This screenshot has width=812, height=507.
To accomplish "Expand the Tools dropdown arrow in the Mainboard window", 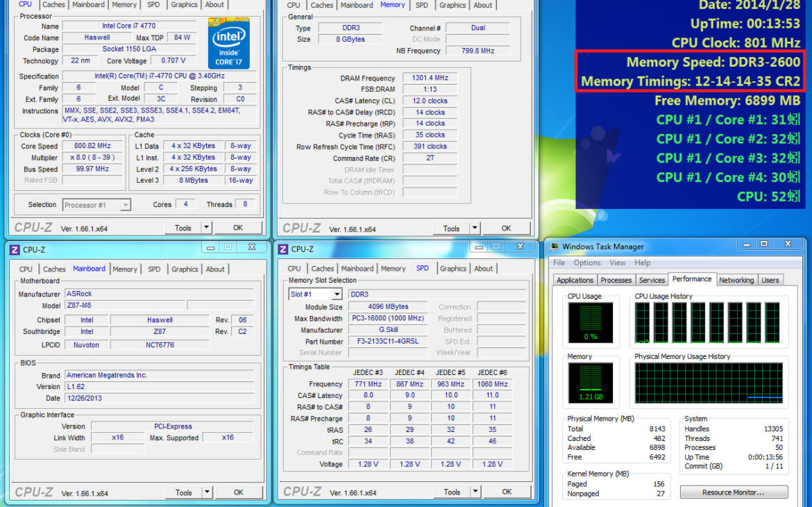I will (205, 492).
